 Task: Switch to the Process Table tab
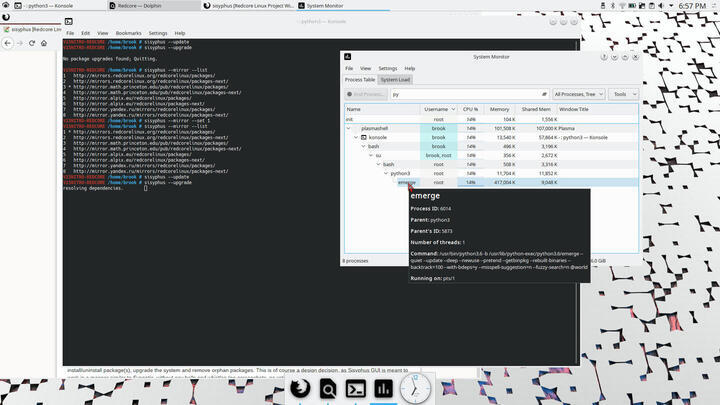click(x=360, y=79)
